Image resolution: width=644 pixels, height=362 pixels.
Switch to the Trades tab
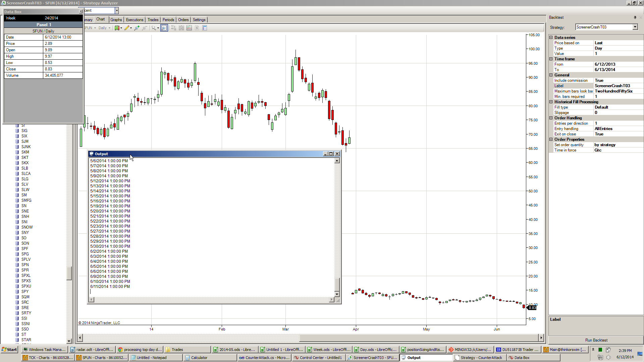coord(153,20)
